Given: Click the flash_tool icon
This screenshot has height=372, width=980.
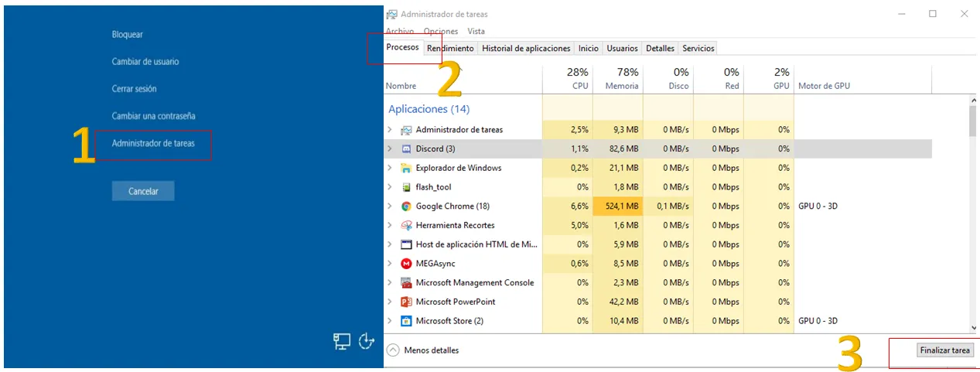Looking at the screenshot, I should (406, 187).
